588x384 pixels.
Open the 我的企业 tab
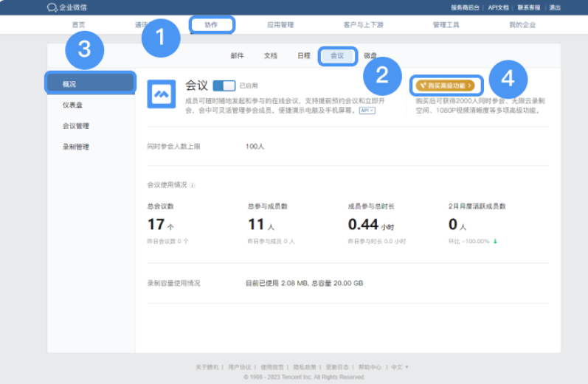[522, 24]
